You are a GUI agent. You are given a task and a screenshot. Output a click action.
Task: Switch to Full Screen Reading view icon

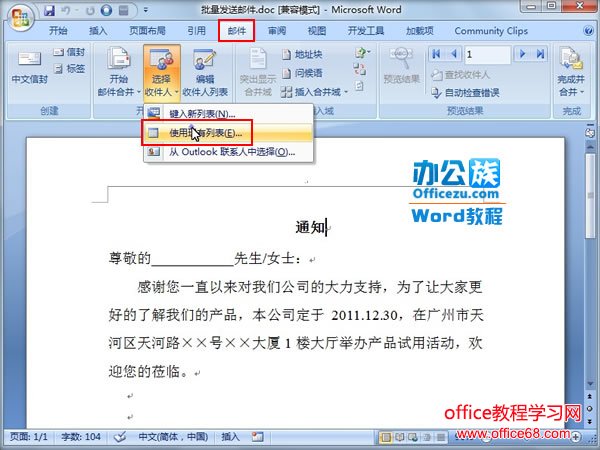point(399,437)
